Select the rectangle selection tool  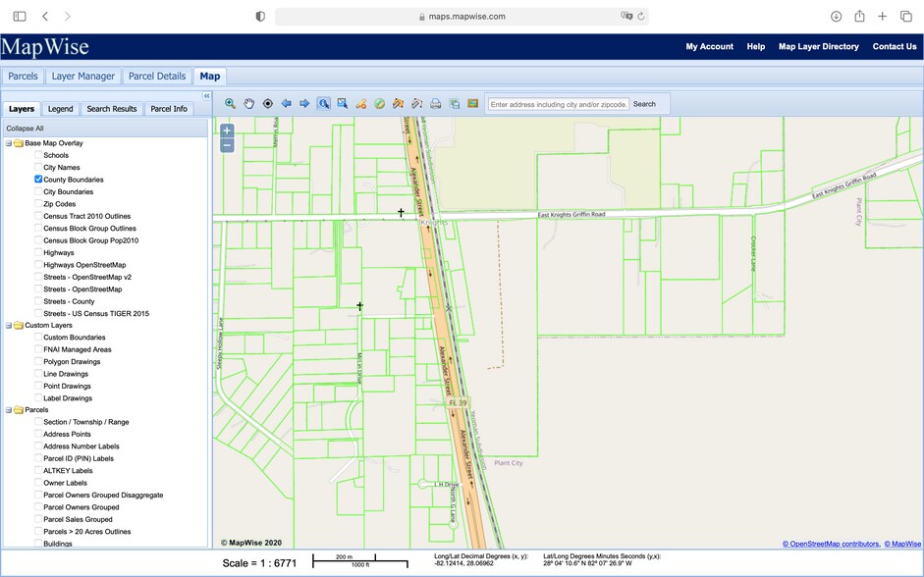pyautogui.click(x=343, y=103)
